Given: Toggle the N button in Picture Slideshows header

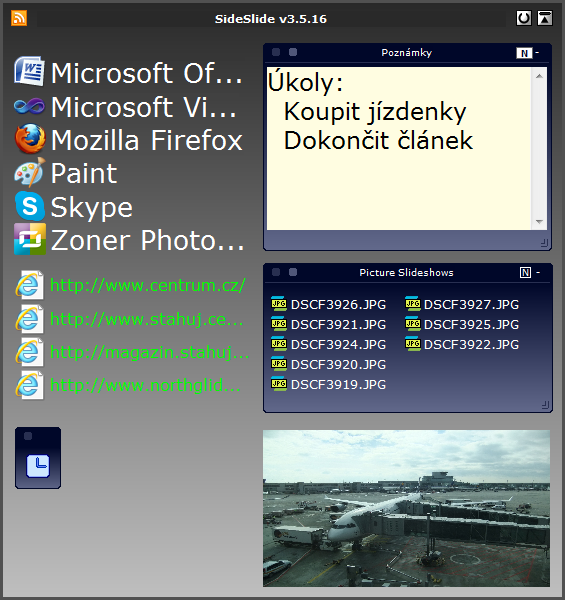Looking at the screenshot, I should coord(526,272).
